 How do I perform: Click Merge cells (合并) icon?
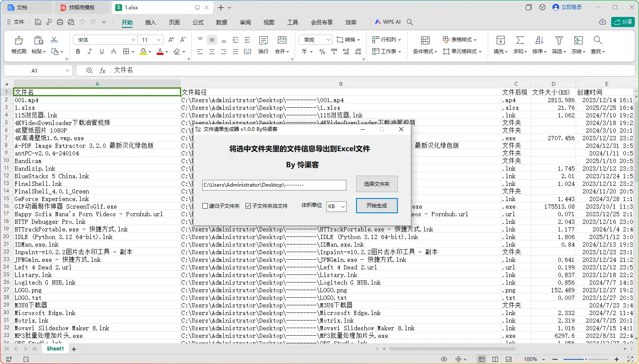282,41
